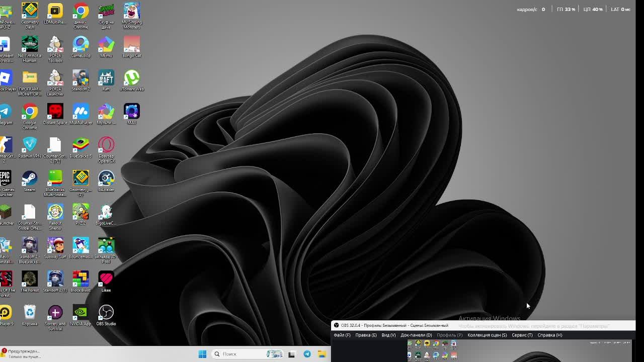Open PDF24 Toolbox shortcut
The height and width of the screenshot is (362, 644).
55,49
